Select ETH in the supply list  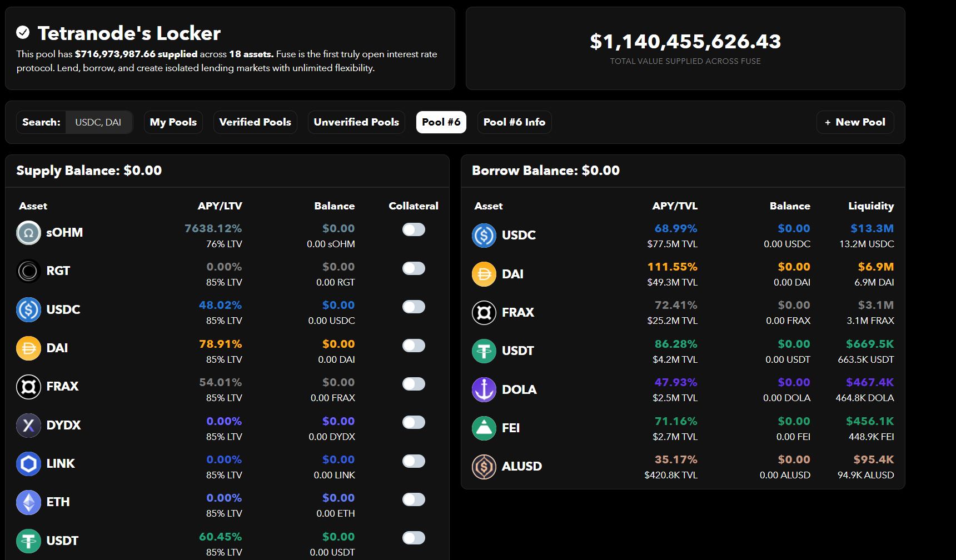click(x=227, y=505)
